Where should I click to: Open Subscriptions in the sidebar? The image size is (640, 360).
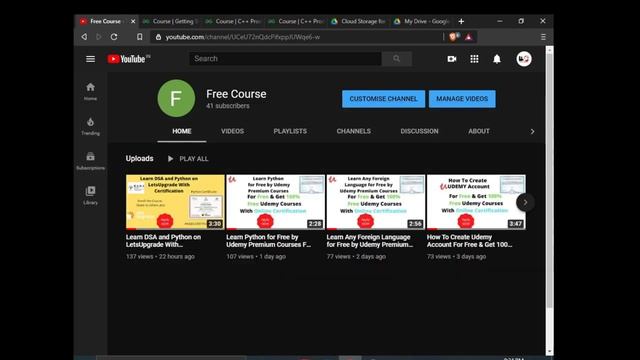(91, 161)
